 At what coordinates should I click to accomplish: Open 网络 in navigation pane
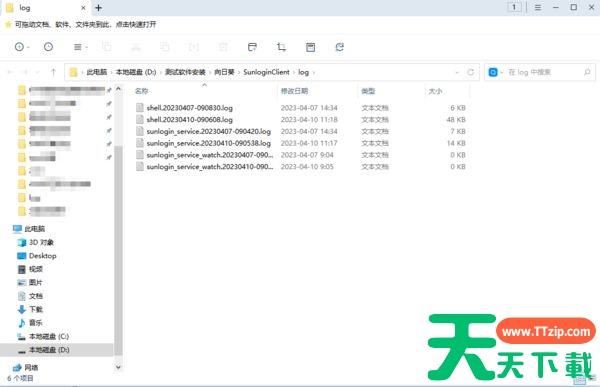pyautogui.click(x=31, y=367)
